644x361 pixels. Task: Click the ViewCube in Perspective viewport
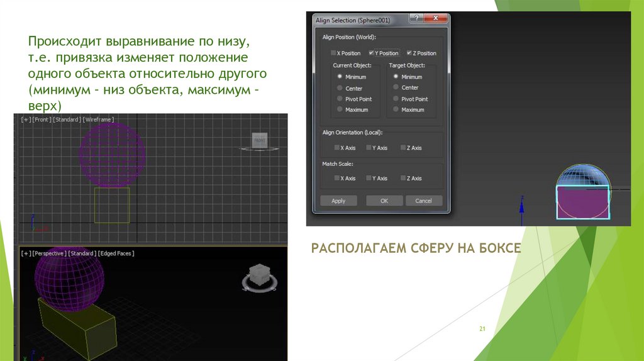(x=260, y=275)
